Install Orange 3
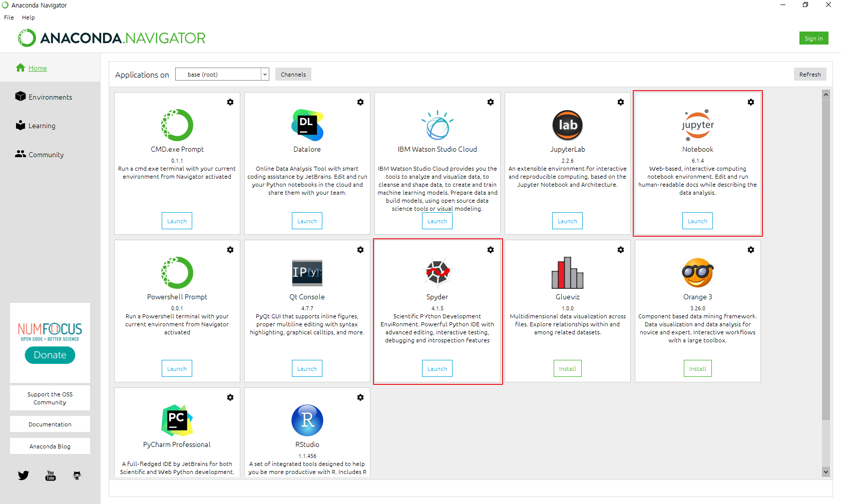 [698, 368]
